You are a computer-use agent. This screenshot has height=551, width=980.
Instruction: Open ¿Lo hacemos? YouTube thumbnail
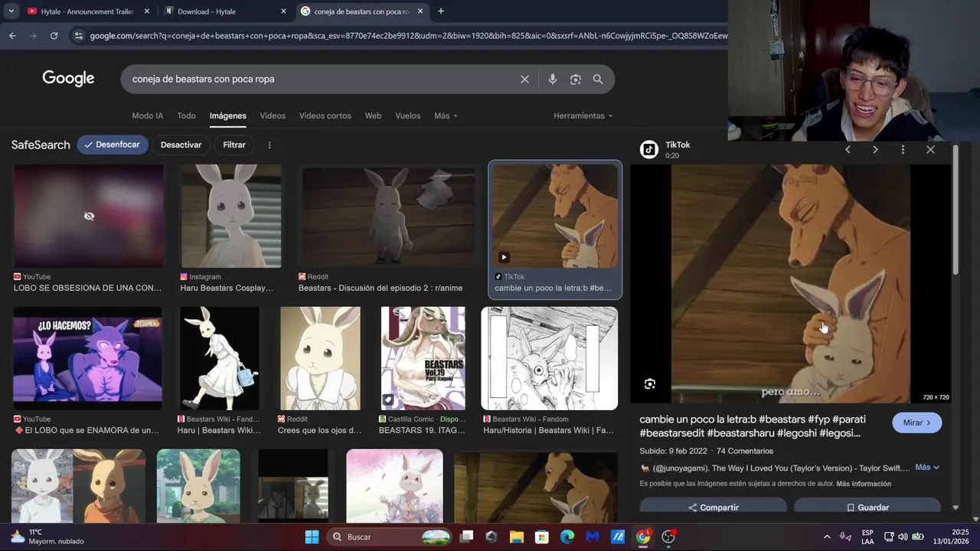point(87,358)
